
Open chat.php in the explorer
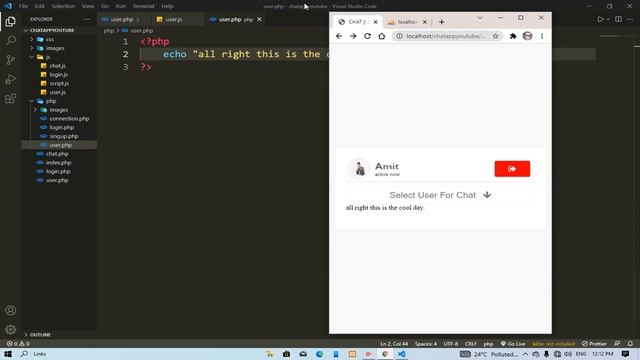click(x=57, y=154)
